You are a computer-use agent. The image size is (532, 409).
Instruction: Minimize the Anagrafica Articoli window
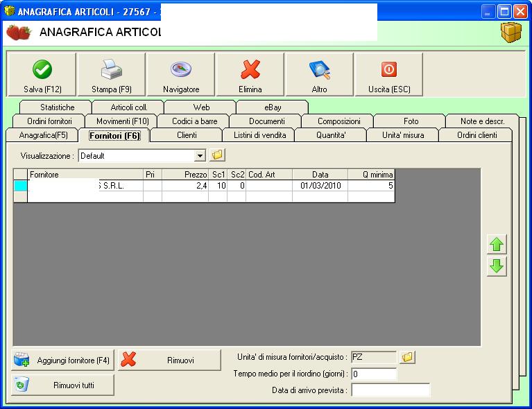[x=488, y=12]
